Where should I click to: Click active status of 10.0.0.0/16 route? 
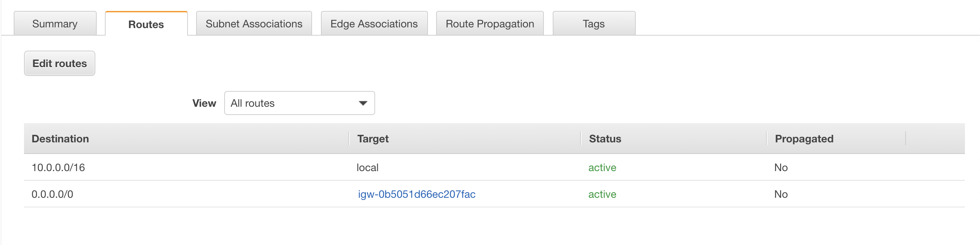click(602, 168)
